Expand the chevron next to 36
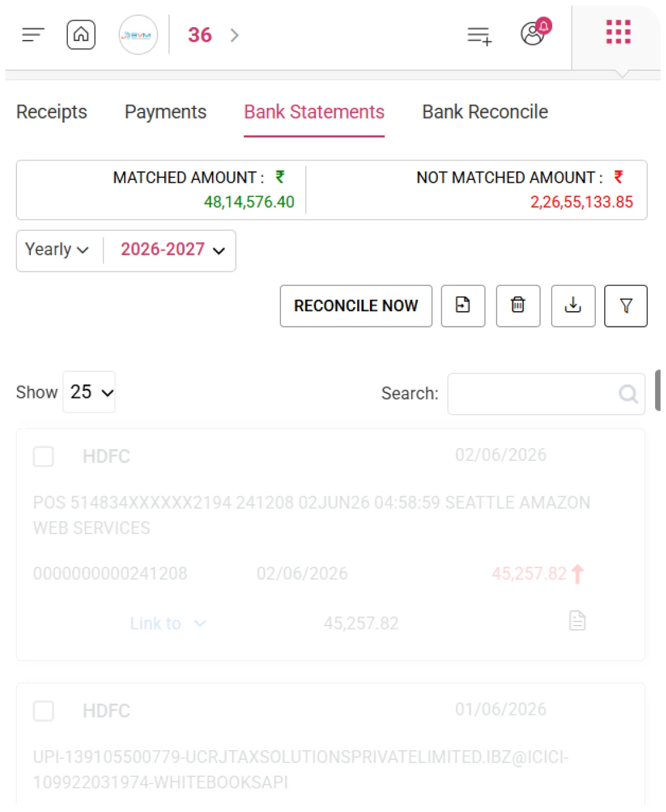 235,35
